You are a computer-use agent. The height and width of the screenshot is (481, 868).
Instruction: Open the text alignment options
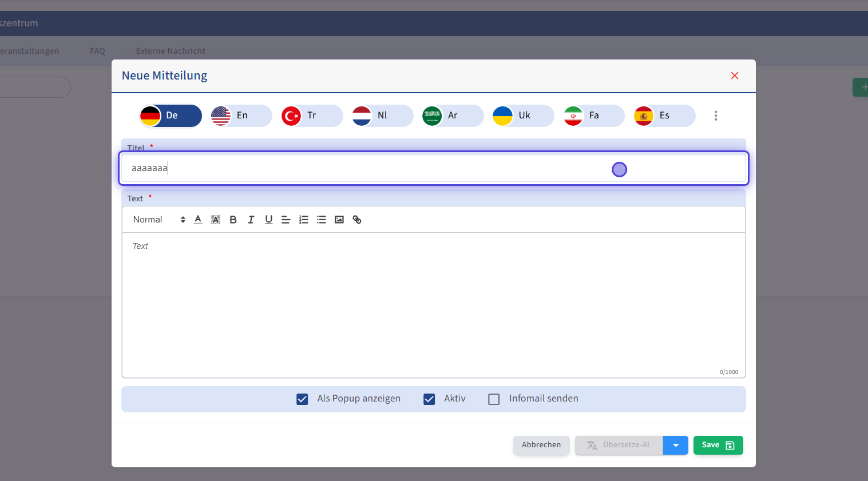tap(286, 220)
